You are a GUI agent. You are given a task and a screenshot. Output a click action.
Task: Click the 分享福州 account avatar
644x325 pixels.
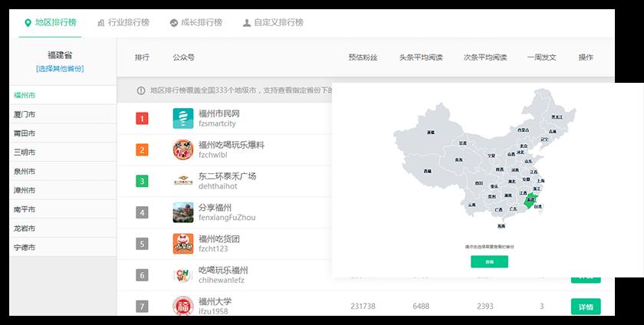pyautogui.click(x=183, y=212)
